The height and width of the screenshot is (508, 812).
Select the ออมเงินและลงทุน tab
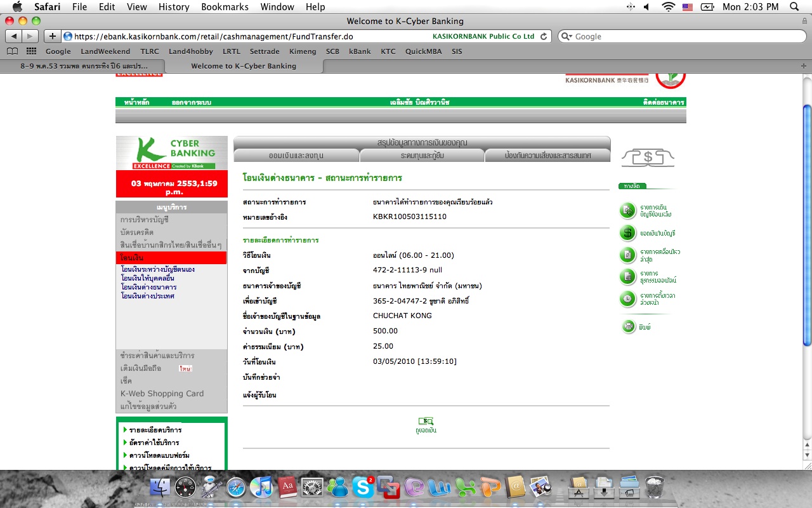tap(297, 155)
